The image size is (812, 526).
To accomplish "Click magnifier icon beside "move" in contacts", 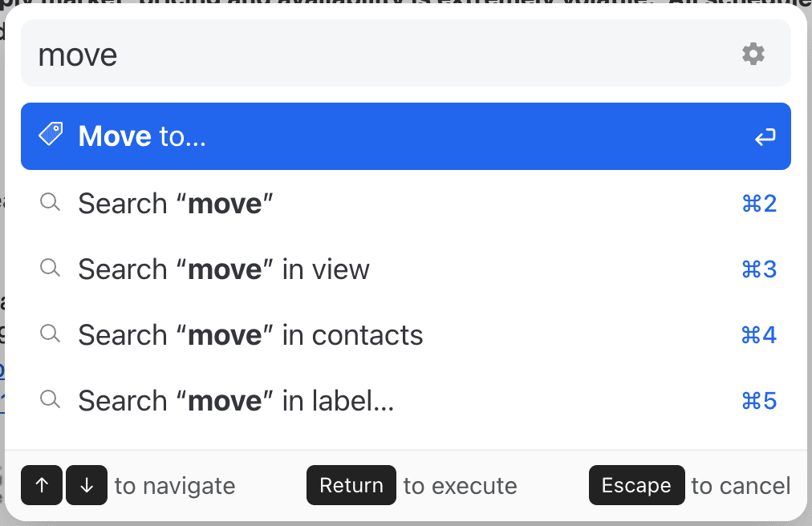I will [51, 334].
